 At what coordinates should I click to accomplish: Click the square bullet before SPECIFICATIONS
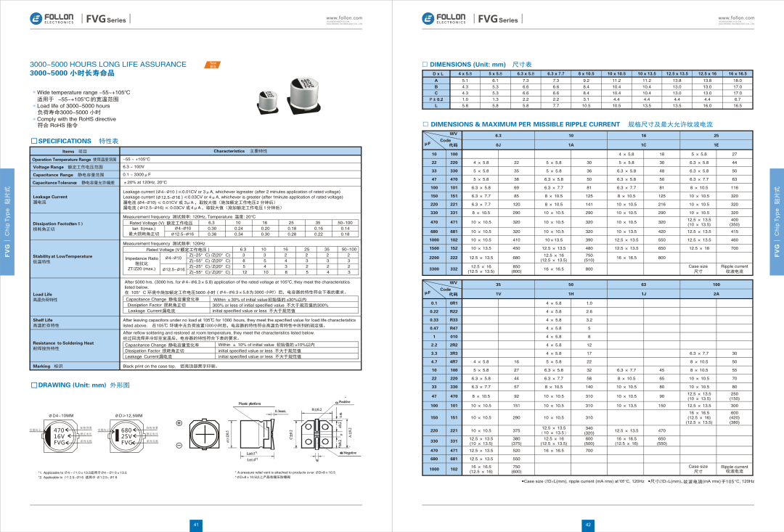34,141
